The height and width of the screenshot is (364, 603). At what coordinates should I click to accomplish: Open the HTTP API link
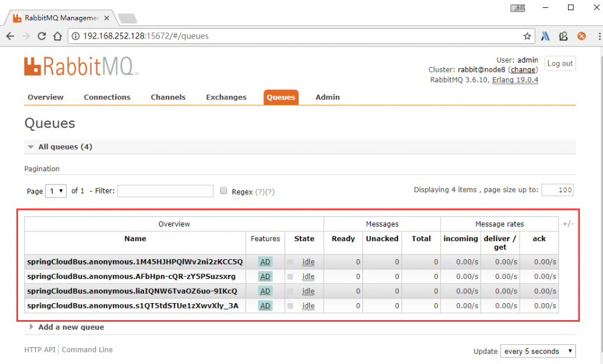[x=40, y=350]
